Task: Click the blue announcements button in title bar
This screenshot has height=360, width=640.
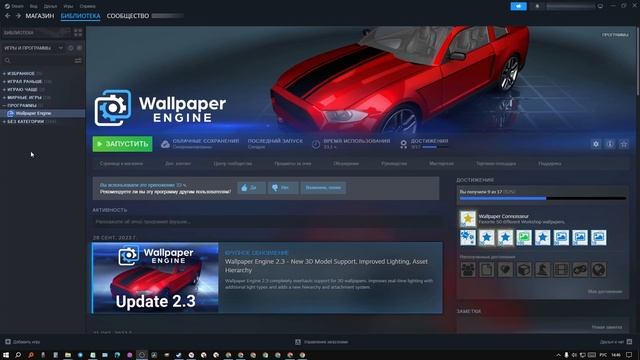Action: click(x=518, y=6)
